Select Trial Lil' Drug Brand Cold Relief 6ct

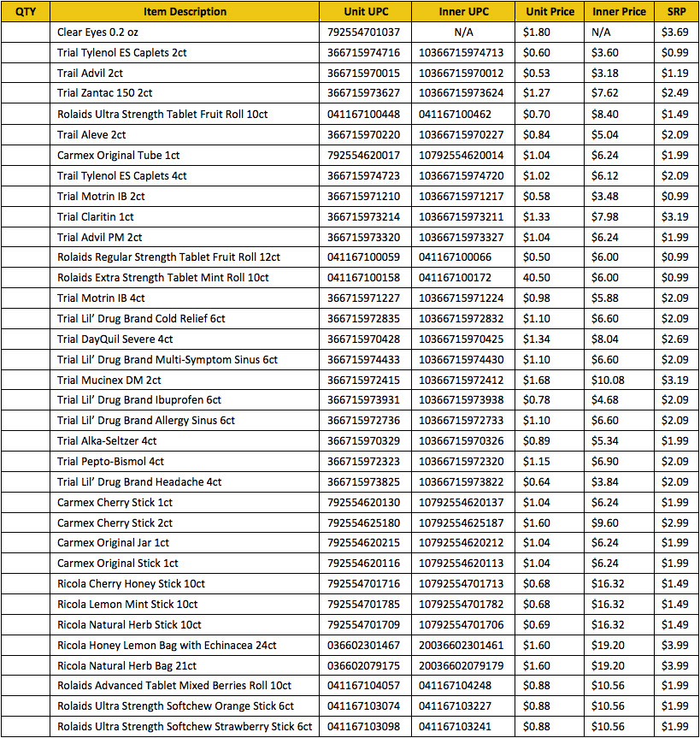tap(141, 319)
